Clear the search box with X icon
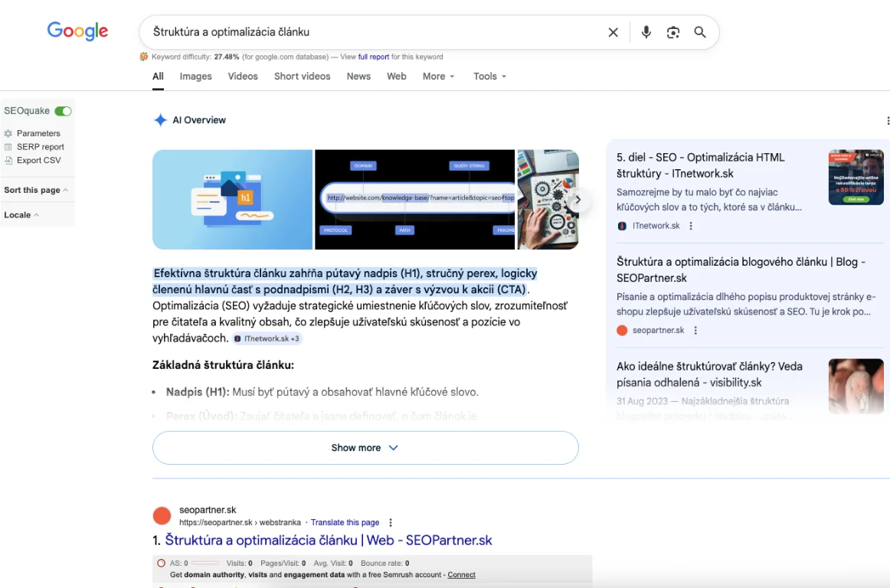 coord(613,32)
